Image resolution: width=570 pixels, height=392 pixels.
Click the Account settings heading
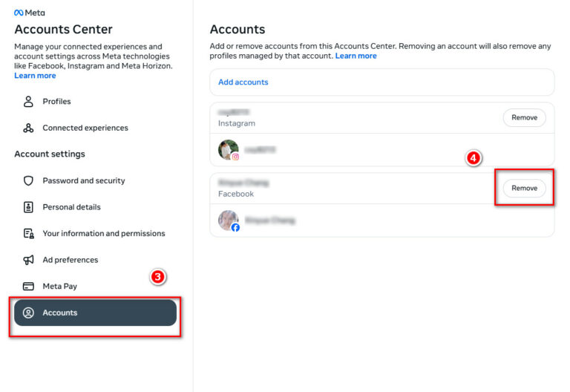50,154
